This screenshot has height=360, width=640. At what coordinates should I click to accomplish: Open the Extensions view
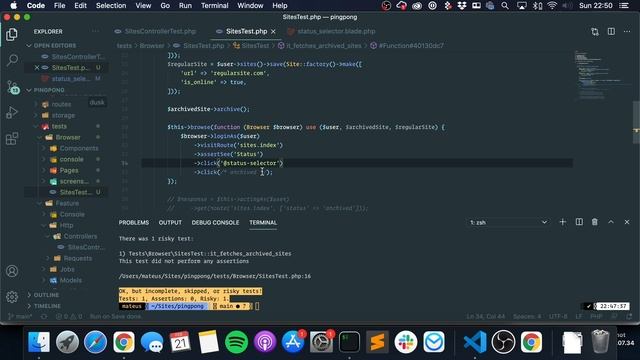pyautogui.click(x=12, y=138)
